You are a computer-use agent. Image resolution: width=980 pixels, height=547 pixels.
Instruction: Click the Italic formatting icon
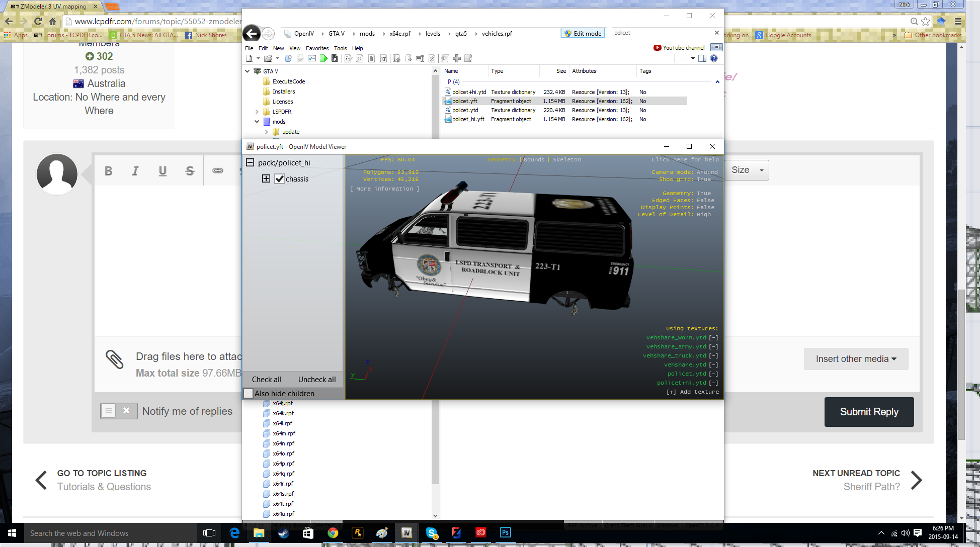pyautogui.click(x=135, y=171)
